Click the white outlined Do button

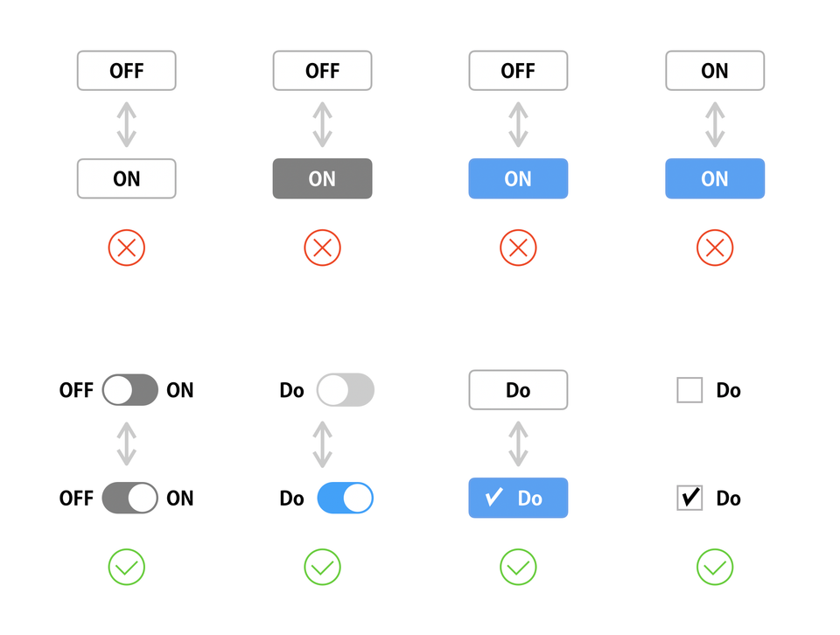pos(518,390)
